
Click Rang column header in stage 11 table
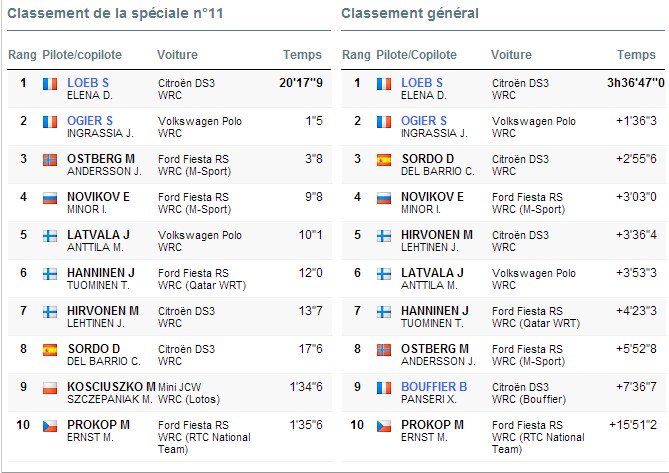point(23,55)
